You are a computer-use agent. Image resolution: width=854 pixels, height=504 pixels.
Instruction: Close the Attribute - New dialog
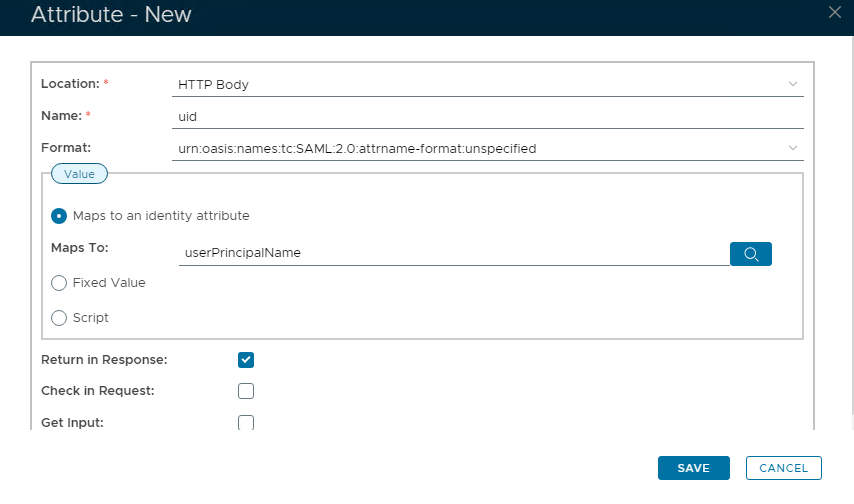(835, 13)
